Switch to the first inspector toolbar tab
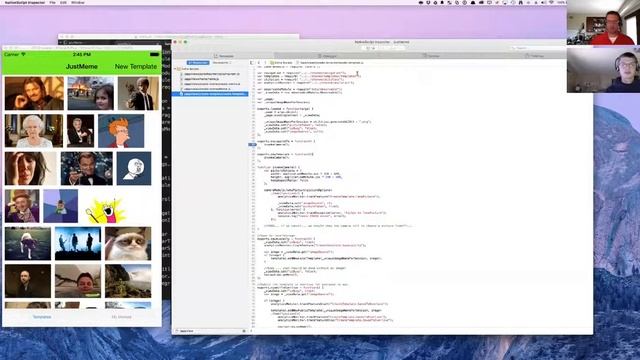The width and height of the screenshot is (640, 360). [224, 56]
